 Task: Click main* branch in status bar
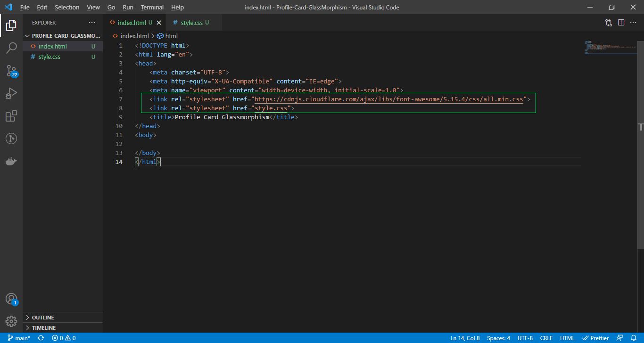point(19,338)
